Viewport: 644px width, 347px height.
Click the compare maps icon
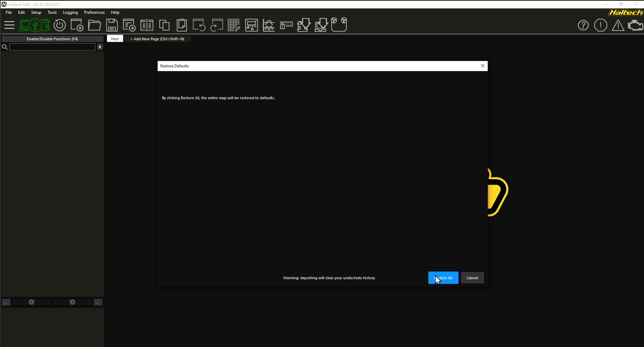147,25
